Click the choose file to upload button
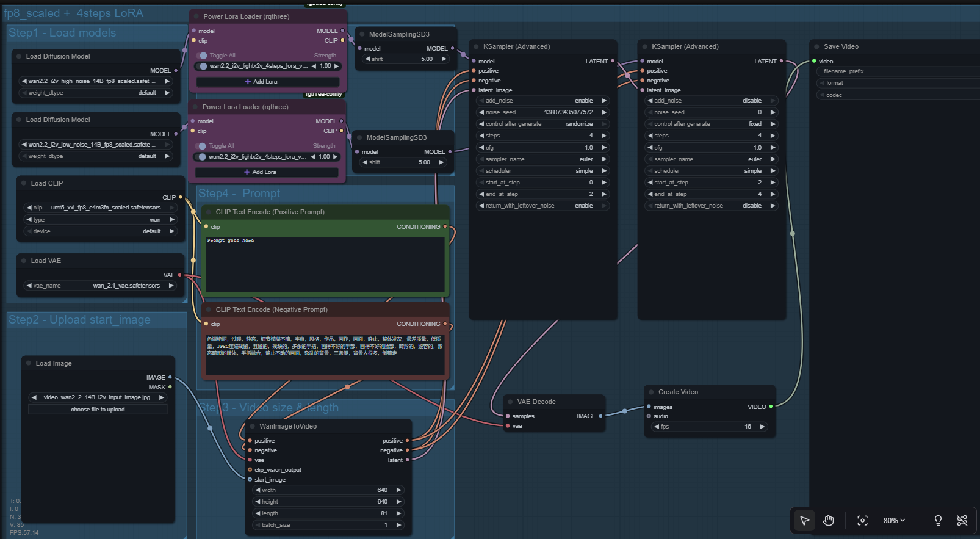The image size is (980, 539). click(98, 410)
